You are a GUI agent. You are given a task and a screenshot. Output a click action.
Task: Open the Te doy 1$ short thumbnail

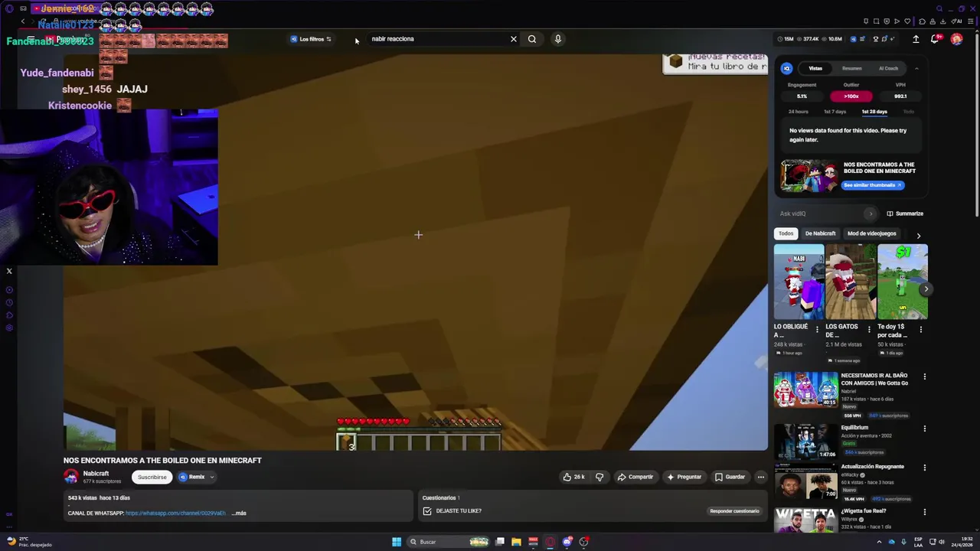903,282
